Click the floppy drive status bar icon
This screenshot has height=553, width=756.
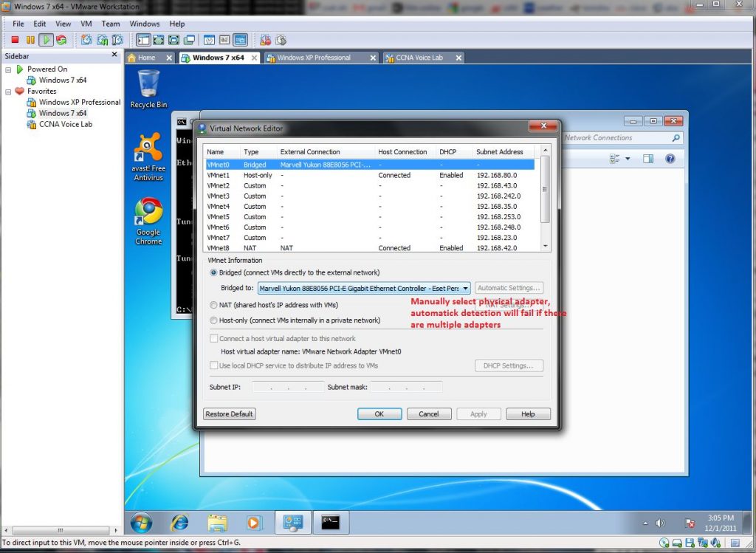(x=690, y=543)
